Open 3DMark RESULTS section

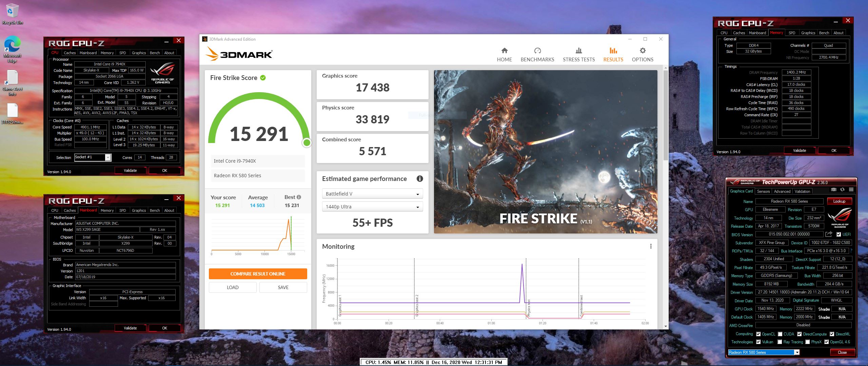tap(613, 55)
